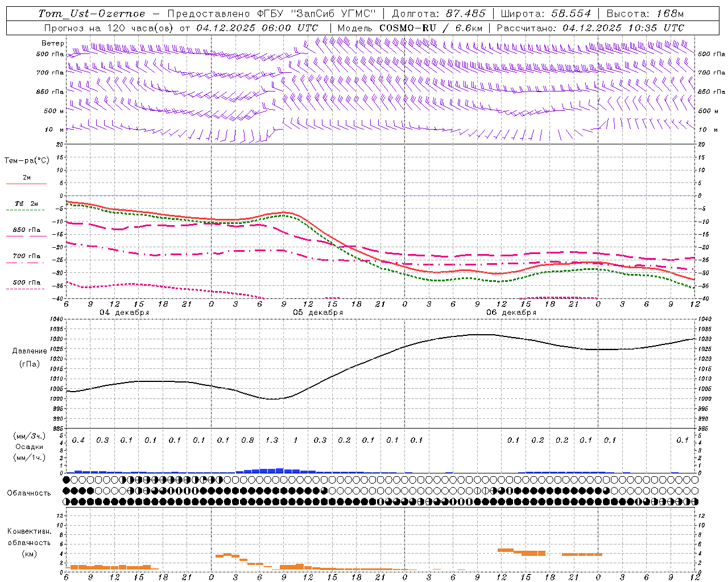Click the 06 декабря date label

tap(511, 313)
